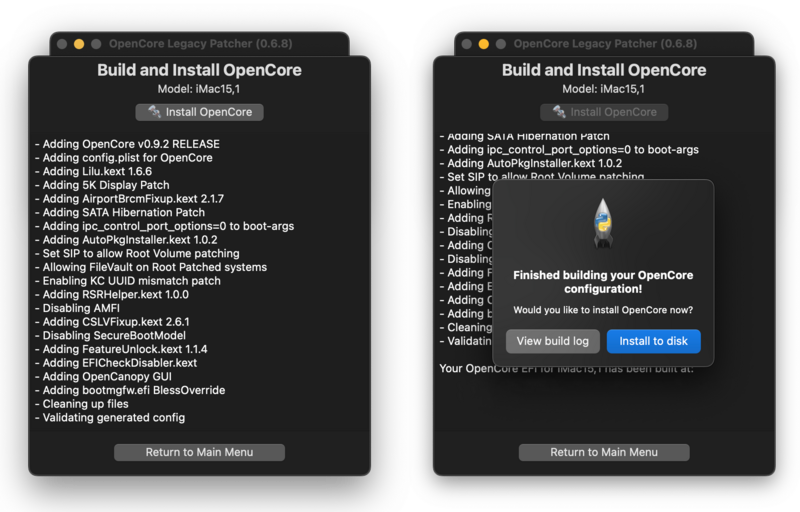Select 'Adding OpenCanopy GUI' log line
The image size is (800, 512).
point(104,377)
